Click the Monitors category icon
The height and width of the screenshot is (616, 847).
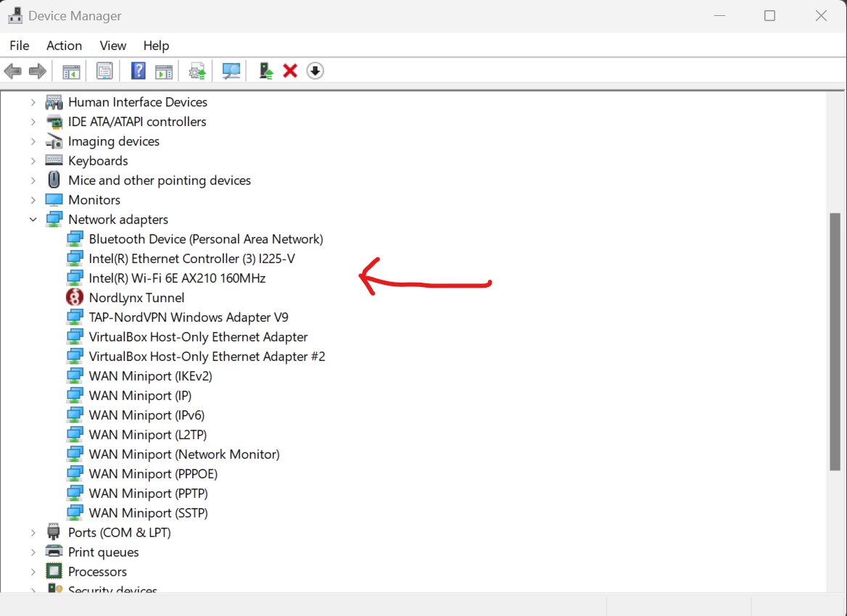click(54, 200)
